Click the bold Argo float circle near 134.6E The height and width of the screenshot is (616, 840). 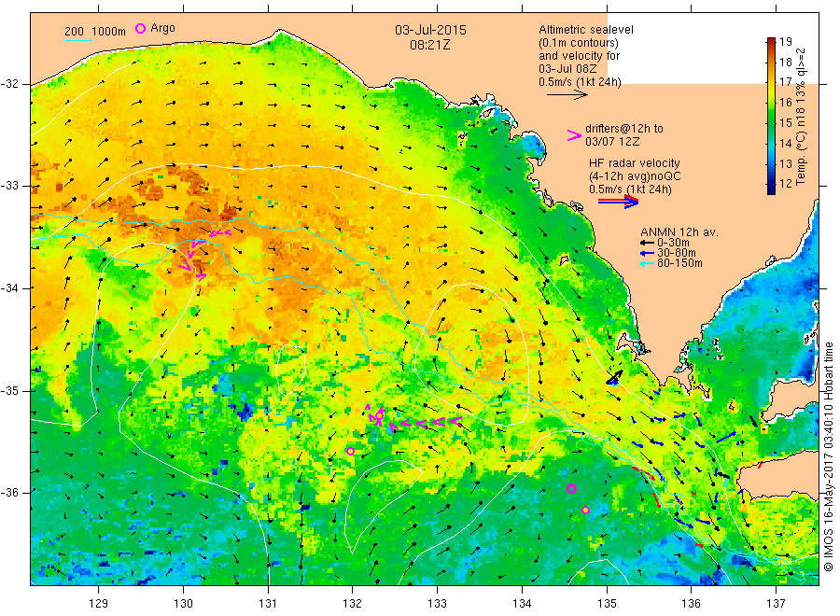(571, 488)
